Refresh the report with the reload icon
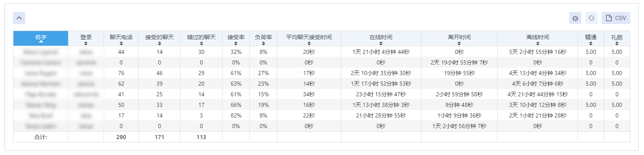 pos(591,18)
